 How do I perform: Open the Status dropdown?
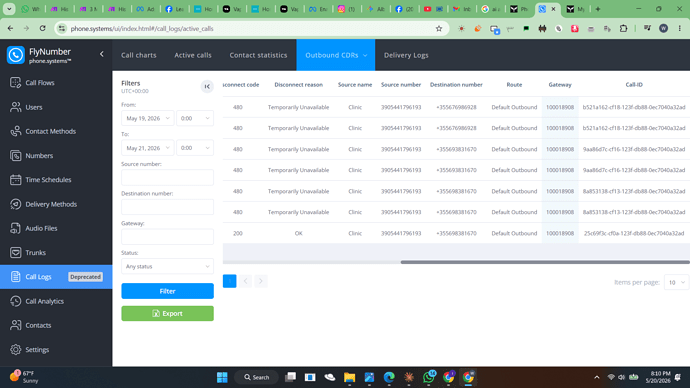pos(167,266)
